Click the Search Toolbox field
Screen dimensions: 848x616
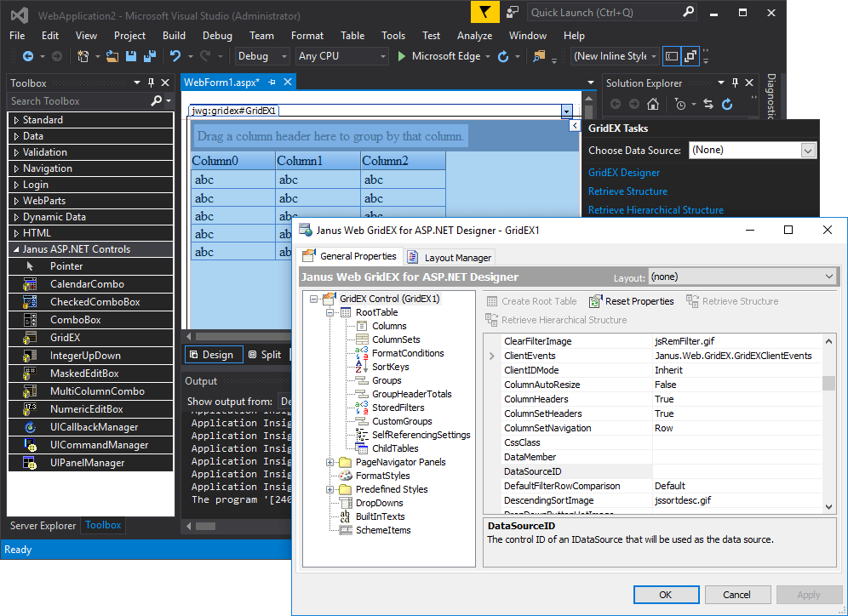pos(78,101)
